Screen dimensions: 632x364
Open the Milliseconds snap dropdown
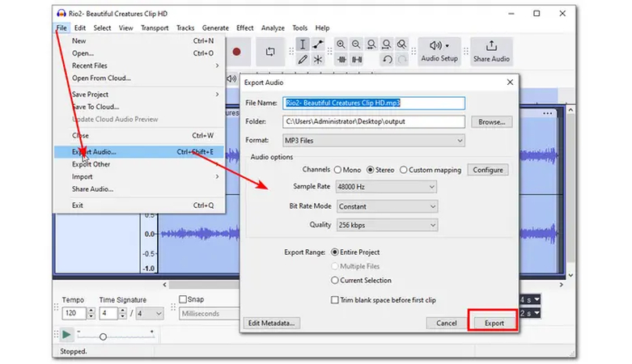[210, 314]
